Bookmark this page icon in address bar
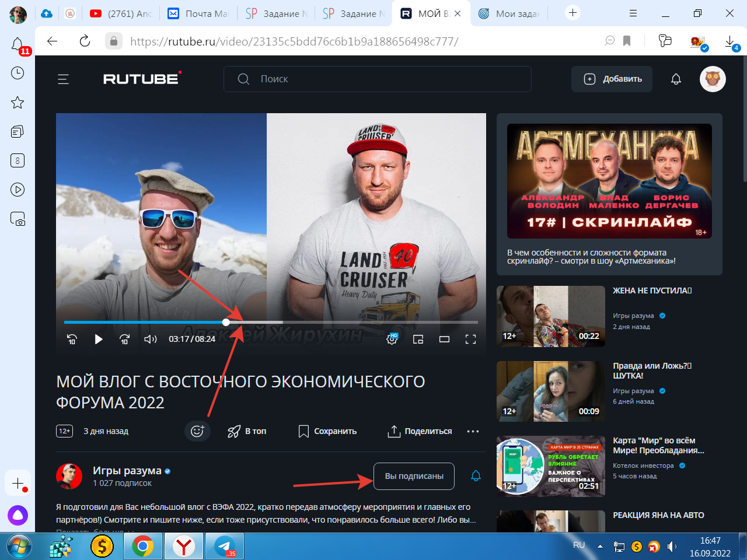This screenshot has height=560, width=747. tap(627, 41)
